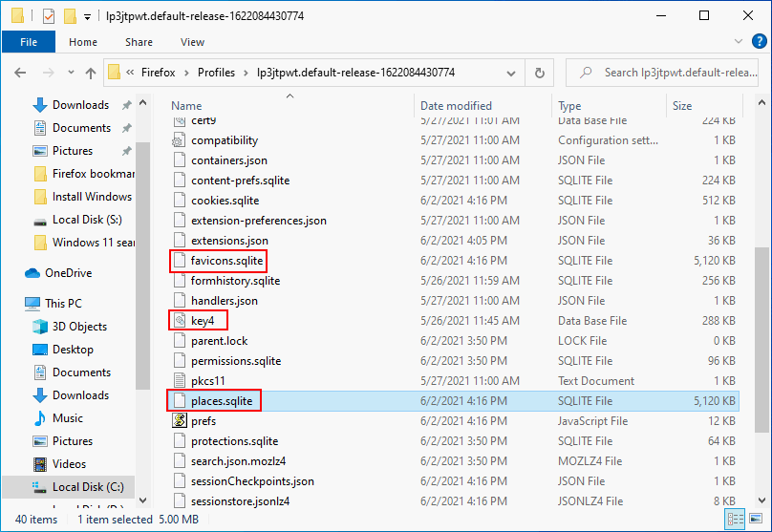This screenshot has height=532, width=772.
Task: Switch to Details view in status bar
Action: 735,519
